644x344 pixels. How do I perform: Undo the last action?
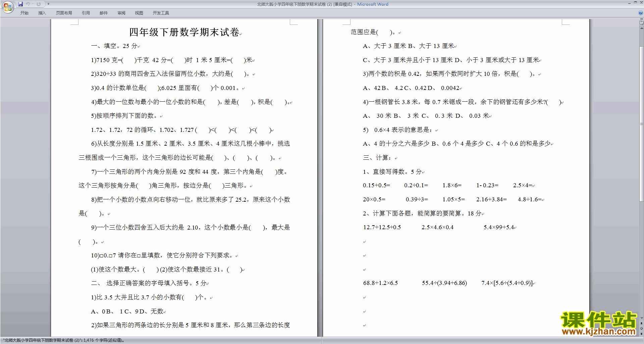click(28, 4)
